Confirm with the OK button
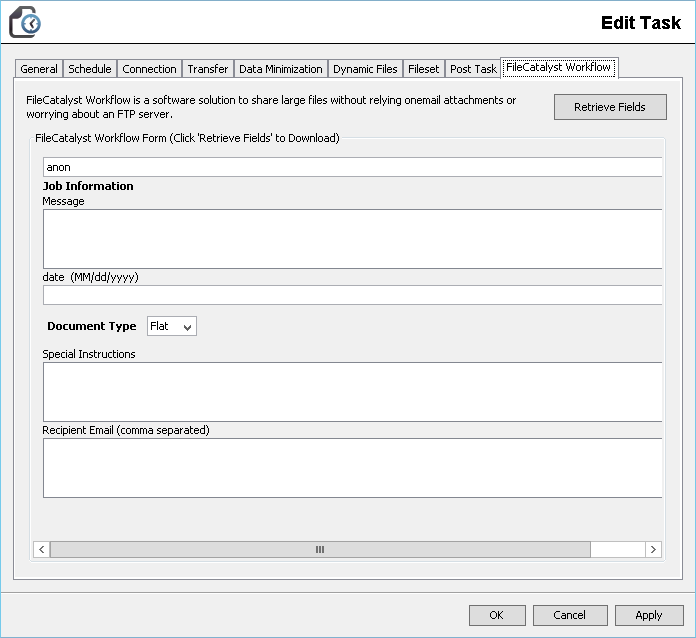The width and height of the screenshot is (696, 638). point(497,615)
